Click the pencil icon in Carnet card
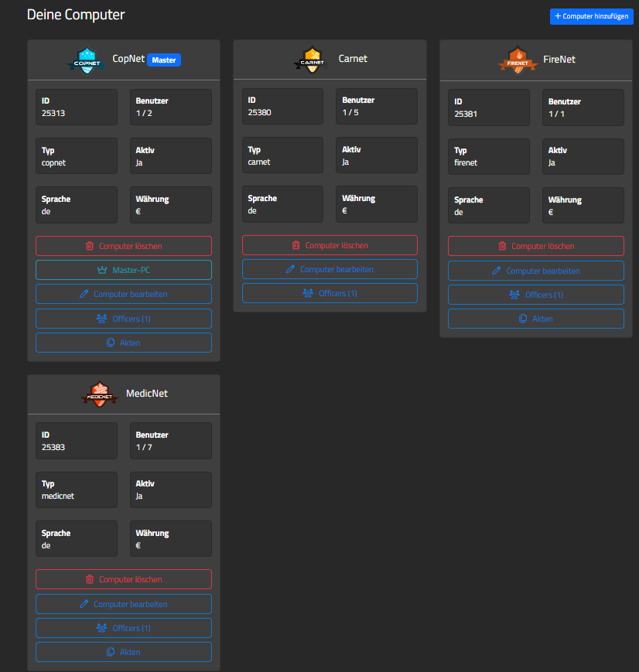This screenshot has height=672, width=639. tap(290, 269)
